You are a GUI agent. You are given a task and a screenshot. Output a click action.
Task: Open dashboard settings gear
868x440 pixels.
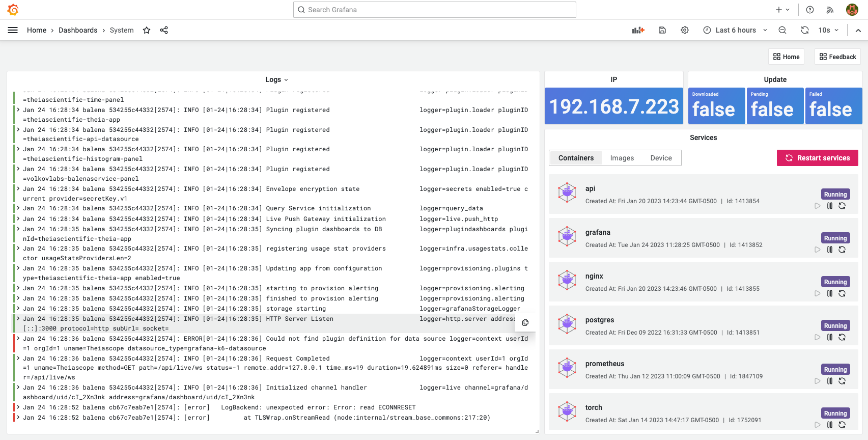pyautogui.click(x=685, y=30)
